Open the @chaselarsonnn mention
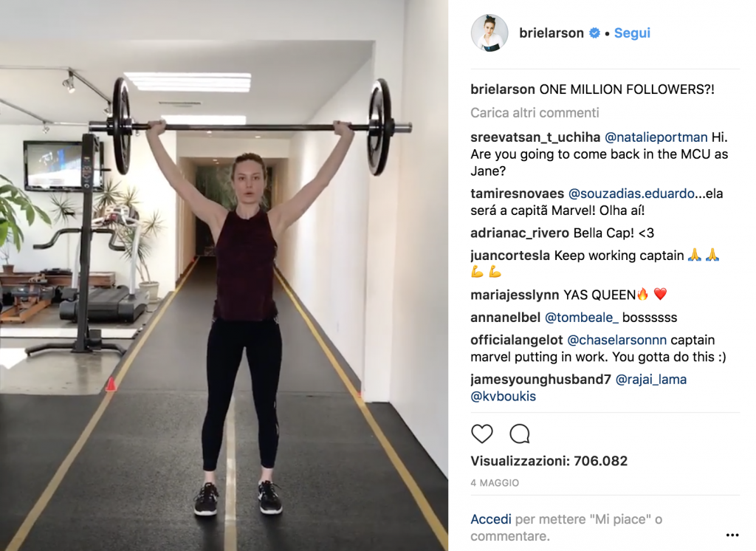 (x=616, y=340)
